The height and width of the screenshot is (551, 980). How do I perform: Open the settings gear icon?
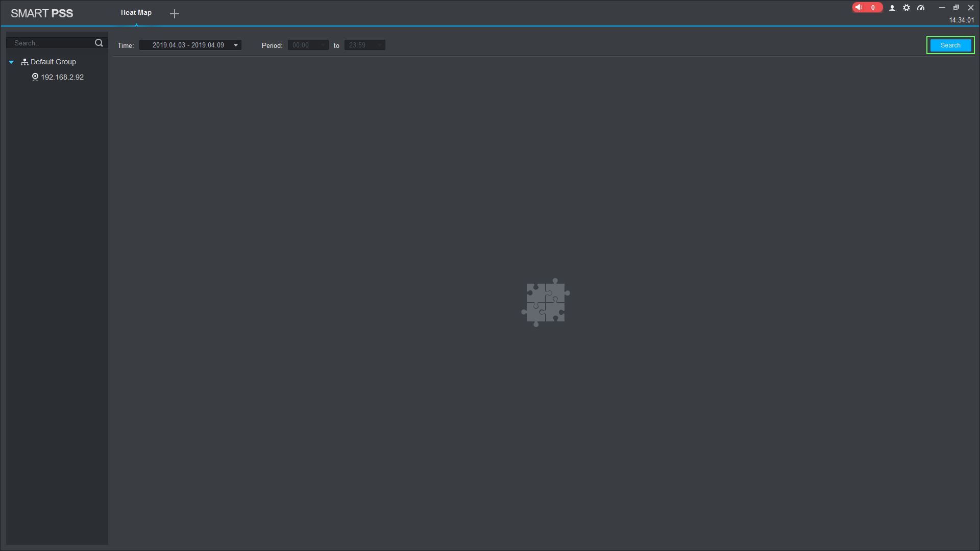tap(906, 8)
